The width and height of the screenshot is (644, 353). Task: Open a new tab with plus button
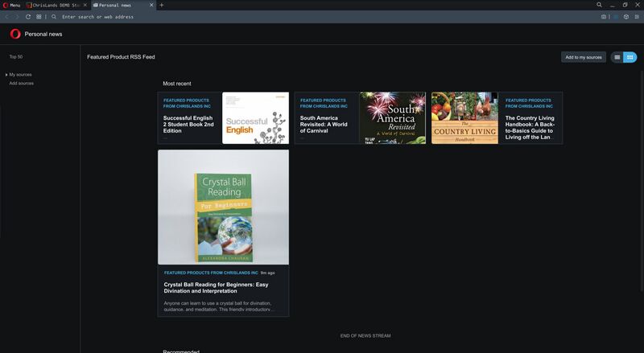click(x=162, y=5)
